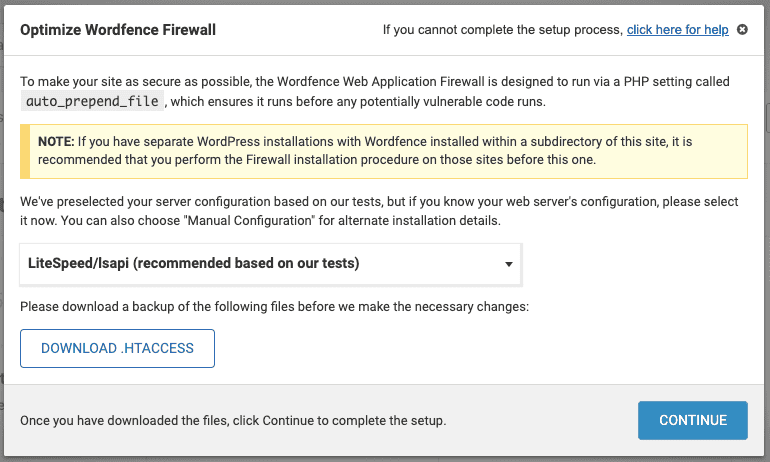Click CONTINUE to complete setup

[692, 420]
